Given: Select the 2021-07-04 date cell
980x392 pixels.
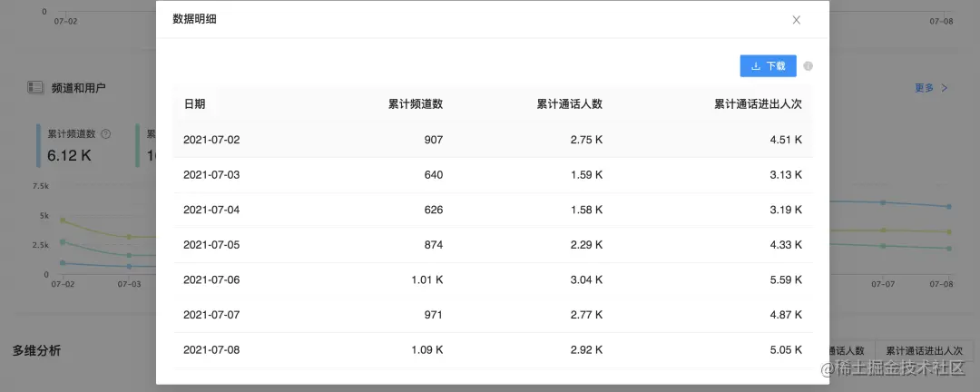Looking at the screenshot, I should click(x=211, y=211).
